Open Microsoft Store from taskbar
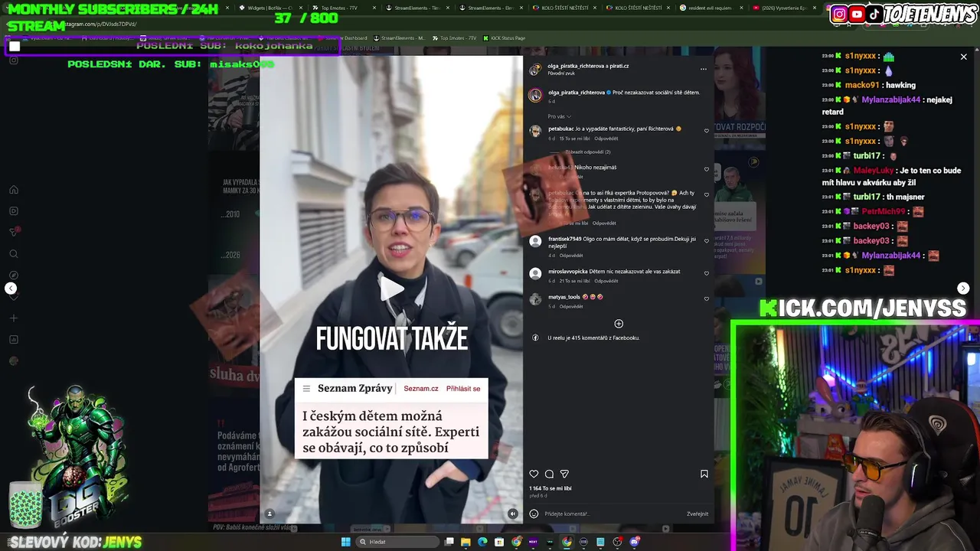The image size is (980, 551). point(499,542)
